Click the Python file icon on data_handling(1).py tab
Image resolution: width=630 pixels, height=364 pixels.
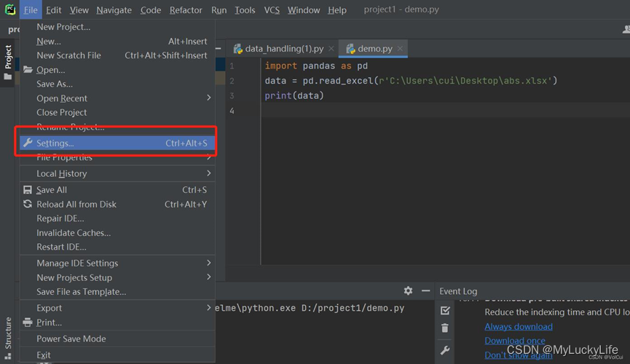pos(238,49)
